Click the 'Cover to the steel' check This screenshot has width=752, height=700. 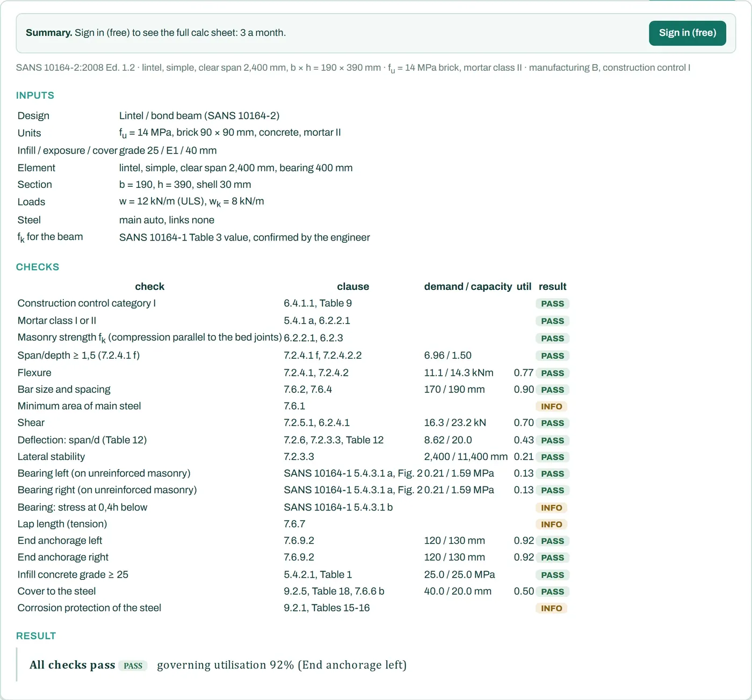point(56,591)
